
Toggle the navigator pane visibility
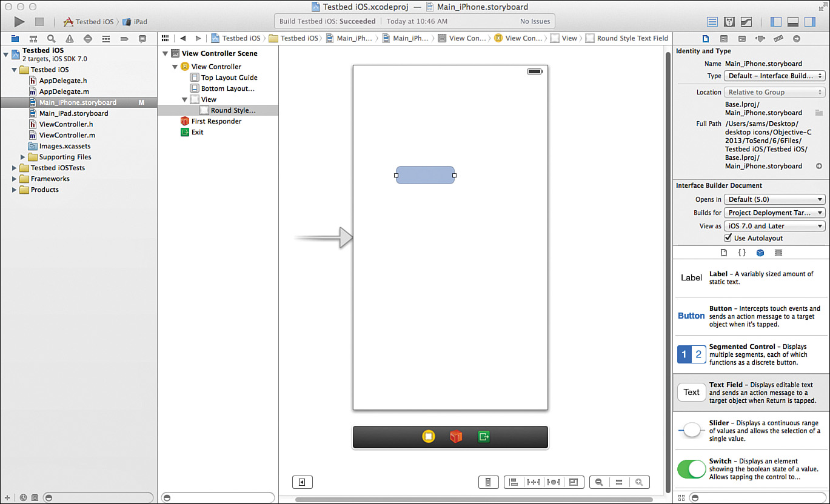coord(776,22)
